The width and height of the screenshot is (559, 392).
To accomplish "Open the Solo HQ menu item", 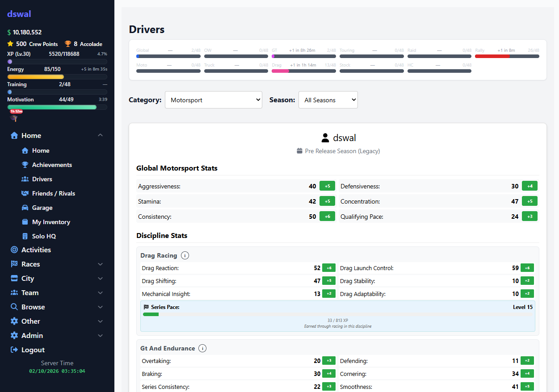I will 44,236.
